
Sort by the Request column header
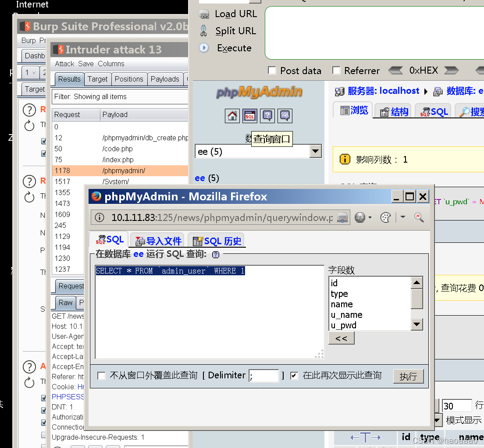76,114
